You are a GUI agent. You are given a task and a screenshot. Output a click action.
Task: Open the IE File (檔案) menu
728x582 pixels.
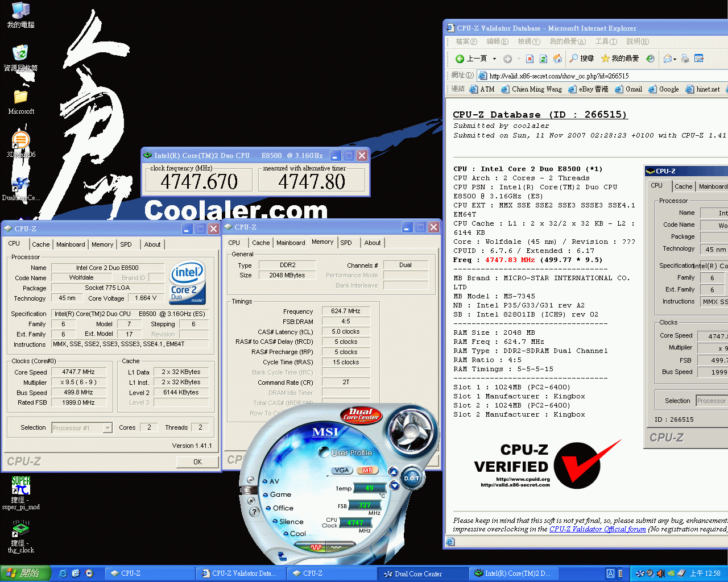point(466,41)
